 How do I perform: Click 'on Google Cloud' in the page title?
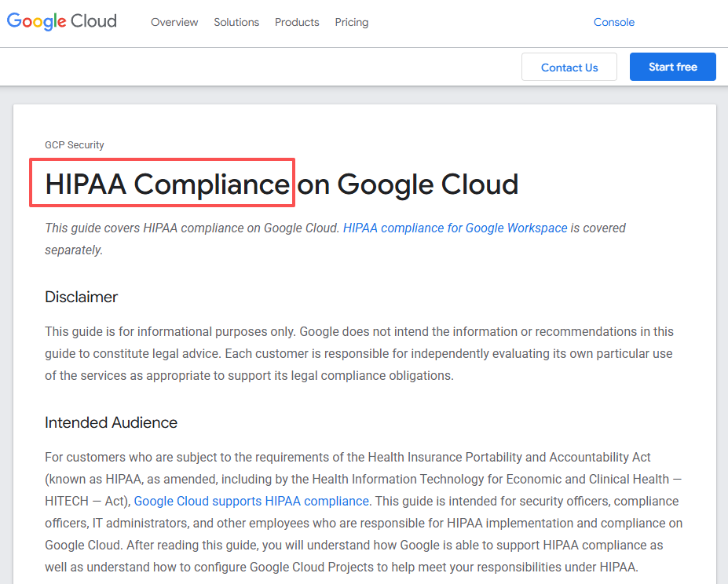[408, 184]
